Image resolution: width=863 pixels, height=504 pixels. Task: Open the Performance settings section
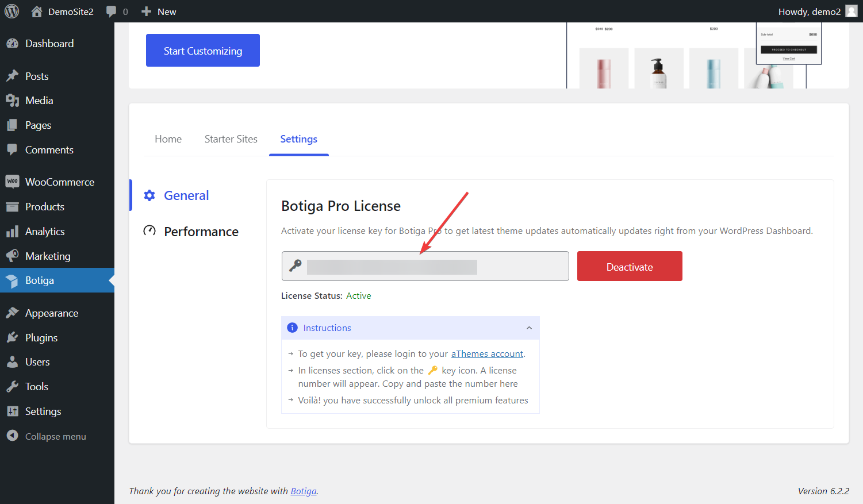pos(201,232)
